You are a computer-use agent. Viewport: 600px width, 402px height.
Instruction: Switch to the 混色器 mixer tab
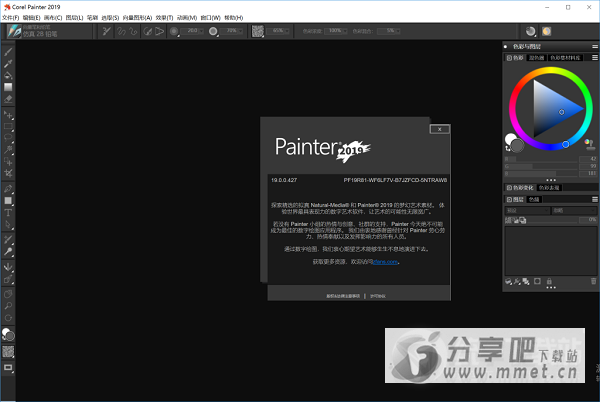(536, 58)
